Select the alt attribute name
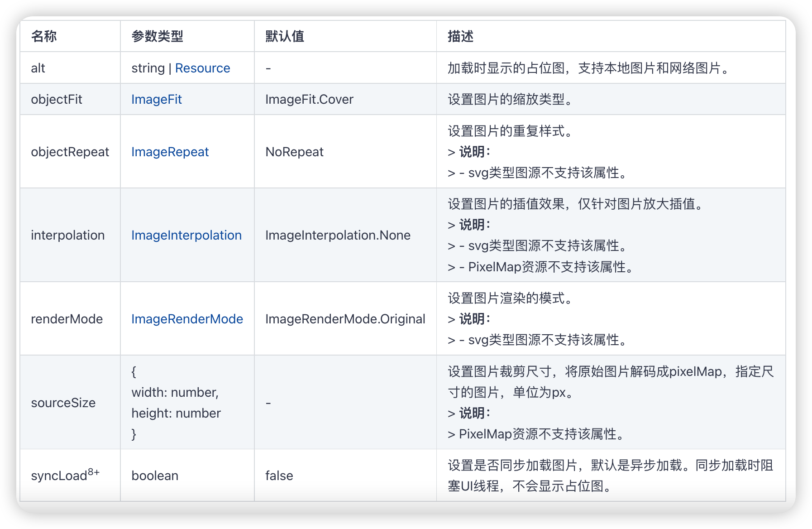The image size is (812, 529). pyautogui.click(x=38, y=68)
